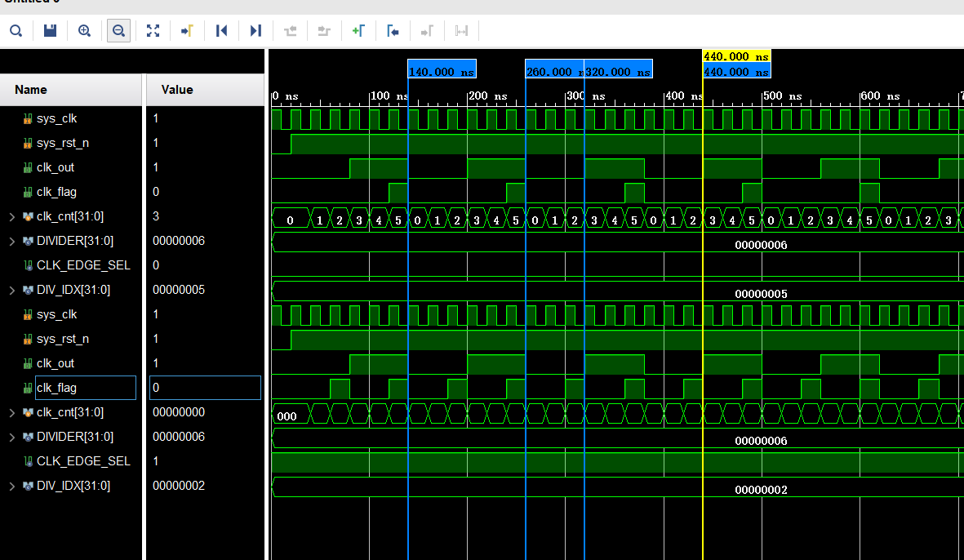Click the Name column header
This screenshot has height=560, width=964.
31,90
